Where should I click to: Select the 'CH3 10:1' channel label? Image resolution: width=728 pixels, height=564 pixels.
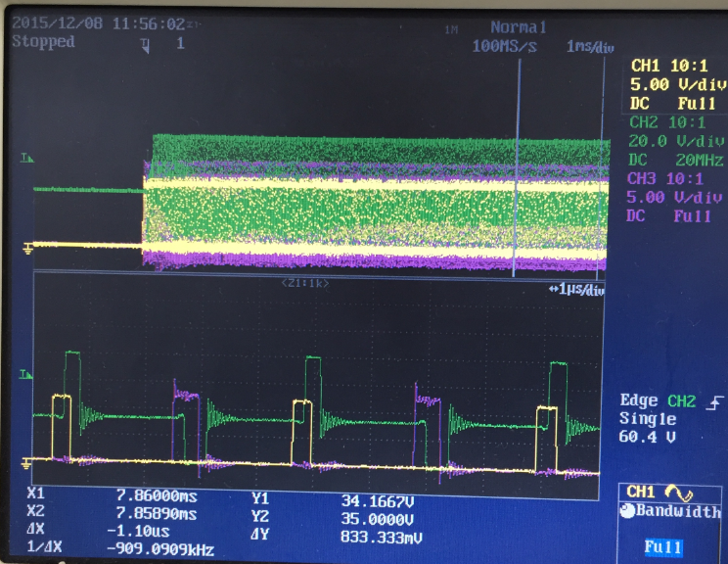coord(664,179)
